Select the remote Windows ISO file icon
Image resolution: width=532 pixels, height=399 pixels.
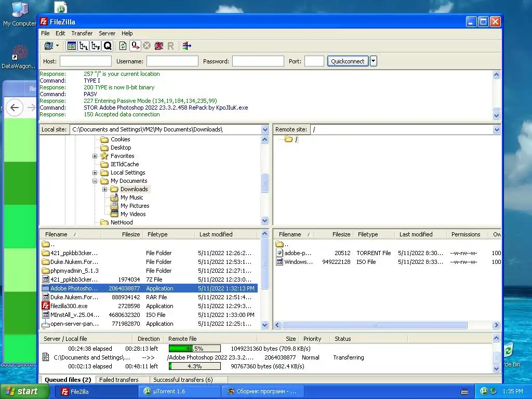280,262
